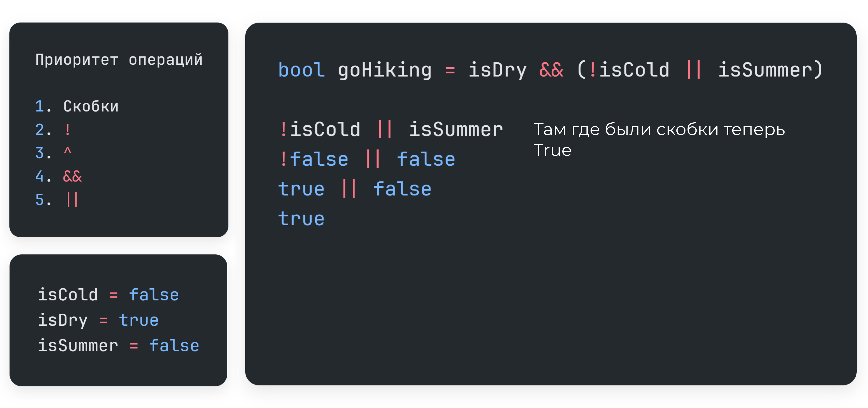868x408 pixels.
Task: Click the 'true' value of isDry
Action: click(139, 320)
